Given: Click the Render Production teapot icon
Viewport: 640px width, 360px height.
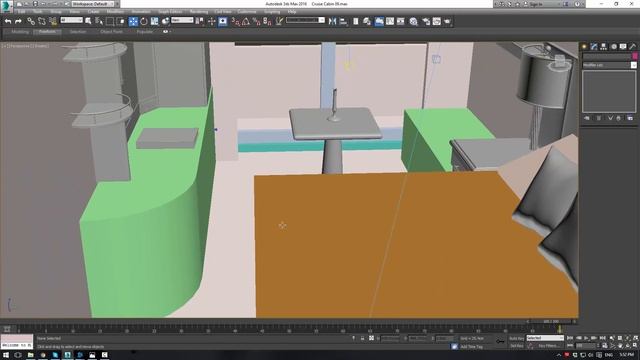Looking at the screenshot, I should pyautogui.click(x=447, y=21).
